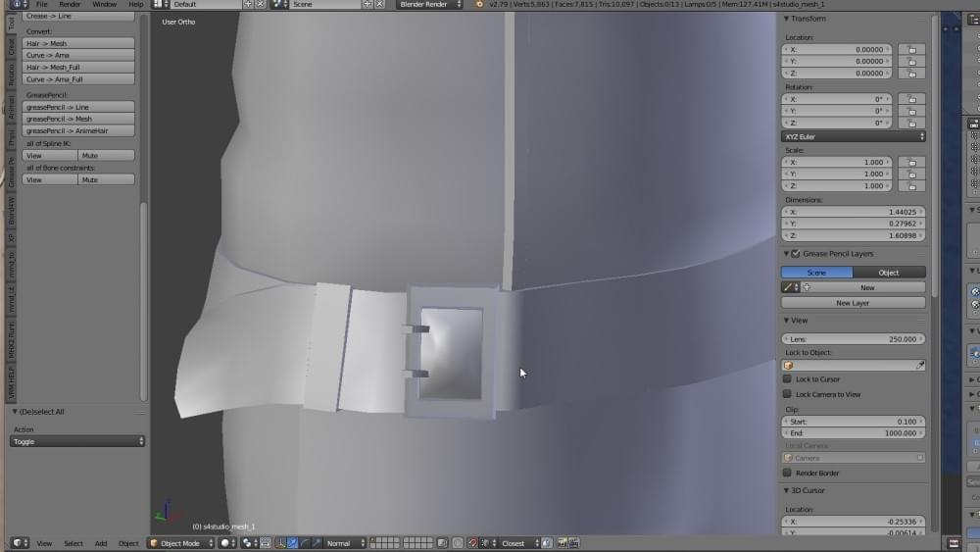Open the Info editor type icon
The width and height of the screenshot is (980, 552).
[x=20, y=4]
